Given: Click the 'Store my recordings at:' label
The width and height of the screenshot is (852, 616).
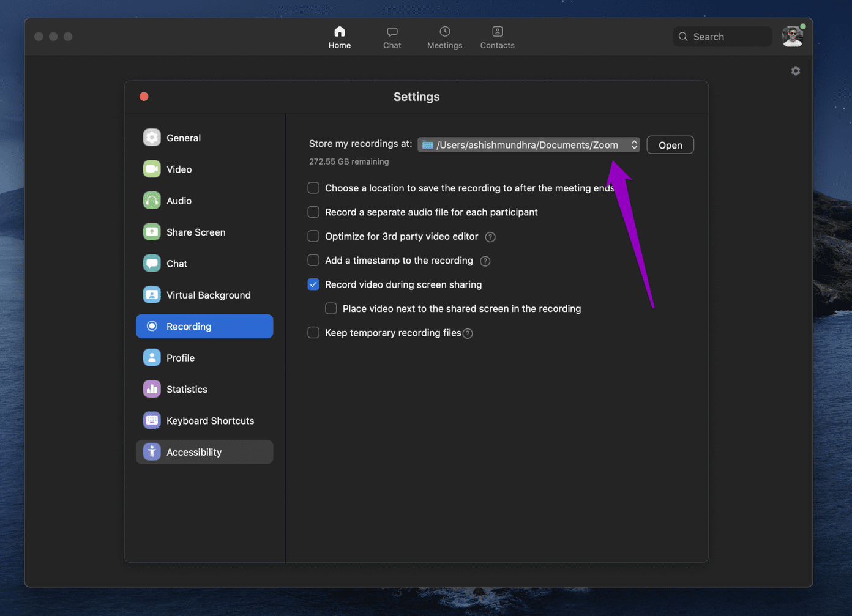Looking at the screenshot, I should coord(361,144).
